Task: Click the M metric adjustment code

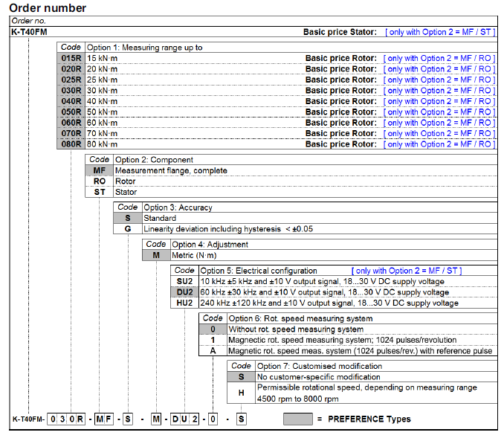Action: (x=156, y=255)
